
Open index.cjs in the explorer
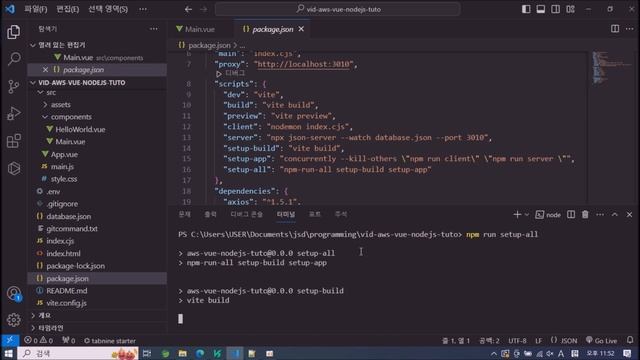(97, 241)
